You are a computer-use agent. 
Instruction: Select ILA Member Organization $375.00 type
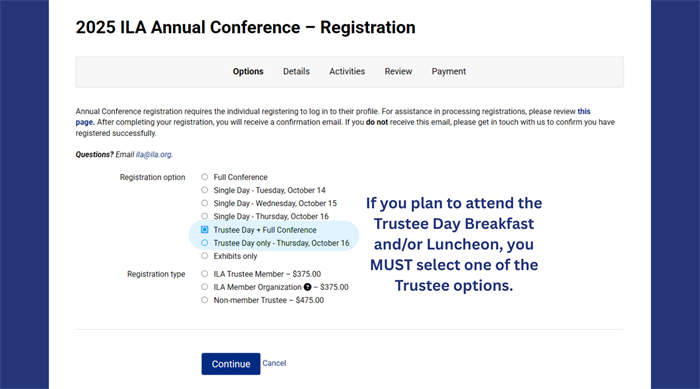[204, 287]
